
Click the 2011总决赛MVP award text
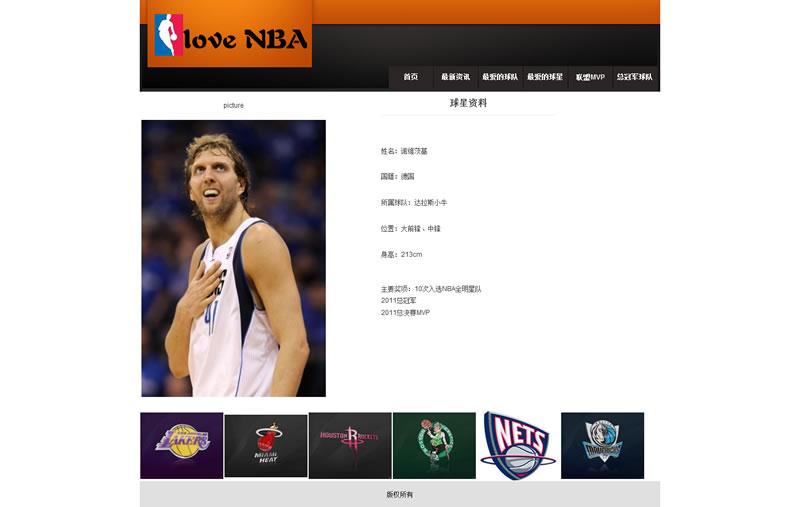pyautogui.click(x=405, y=313)
